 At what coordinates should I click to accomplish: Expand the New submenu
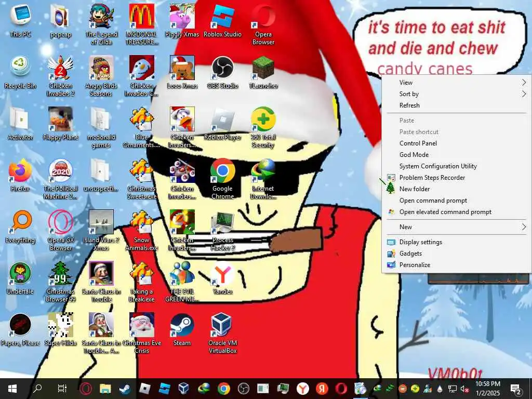(x=456, y=227)
